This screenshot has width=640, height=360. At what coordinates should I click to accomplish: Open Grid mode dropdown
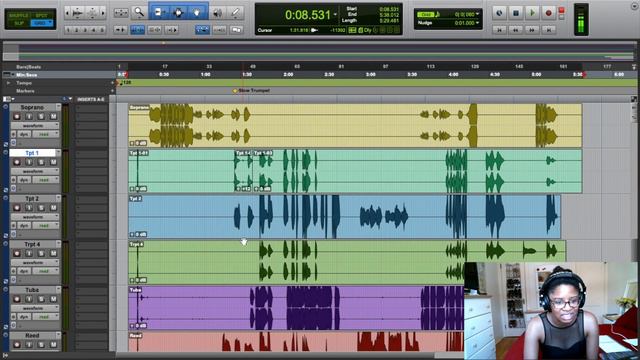(x=42, y=23)
